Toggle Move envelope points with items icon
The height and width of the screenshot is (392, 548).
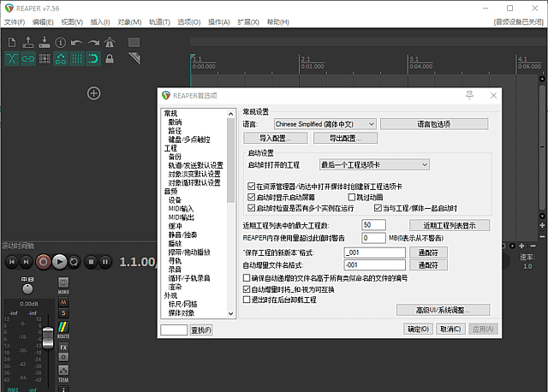pos(61,59)
